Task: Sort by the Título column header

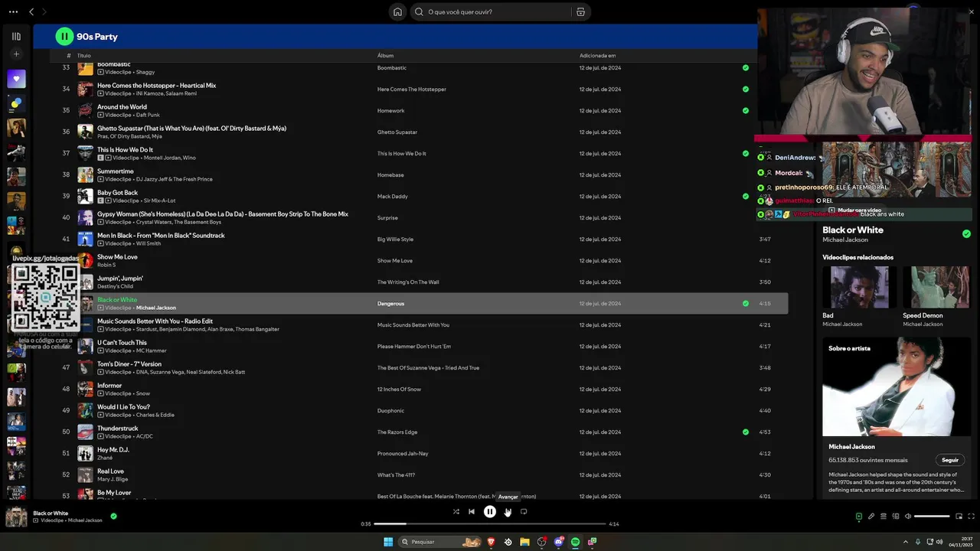Action: pos(84,56)
